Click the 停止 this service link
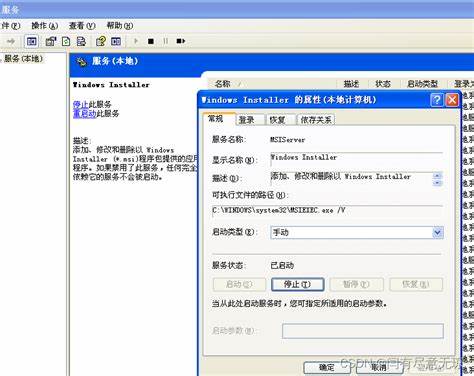Image resolution: width=474 pixels, height=376 pixels. click(80, 104)
